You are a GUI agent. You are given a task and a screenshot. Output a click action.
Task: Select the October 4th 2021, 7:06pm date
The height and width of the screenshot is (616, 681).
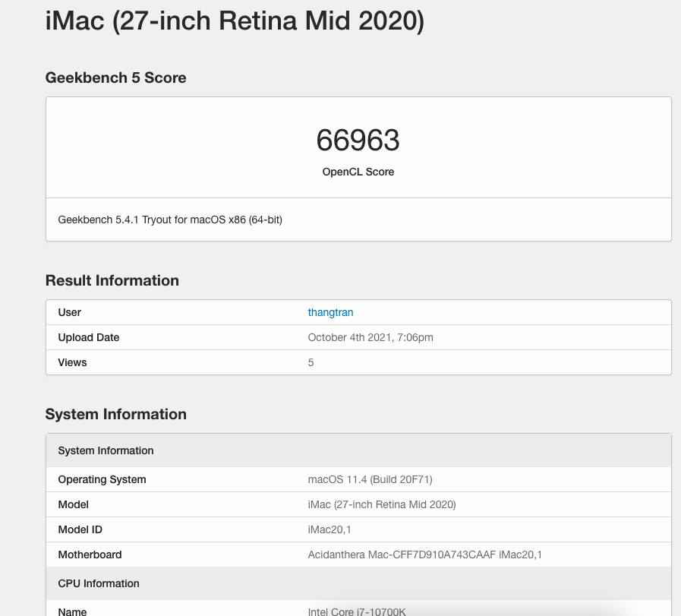pyautogui.click(x=370, y=337)
